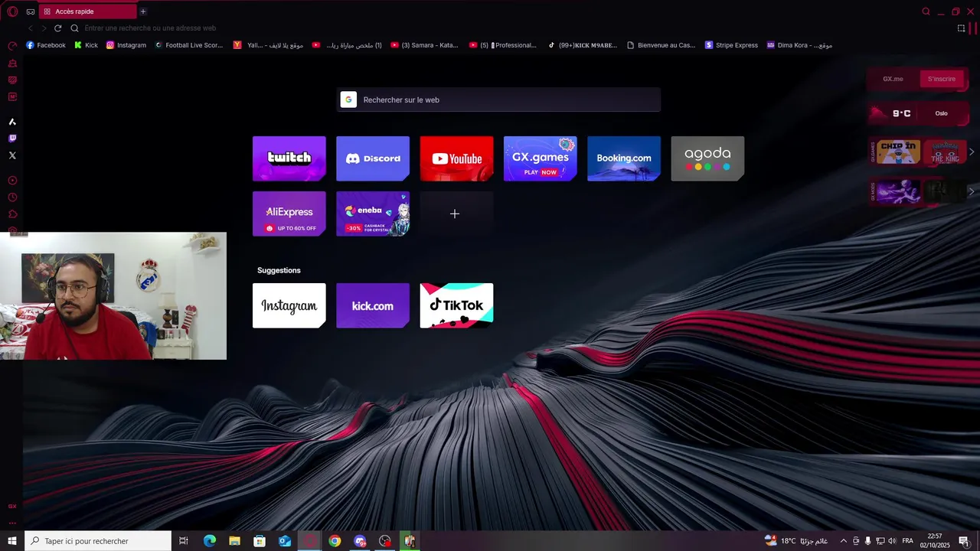Click the volume speaker tray icon
Screen dimensions: 980x551
(892, 541)
